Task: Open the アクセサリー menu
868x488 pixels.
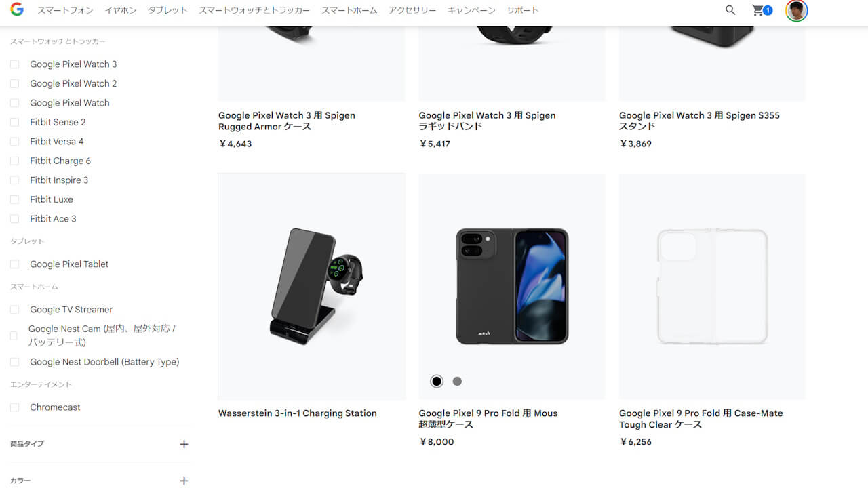Action: point(412,10)
